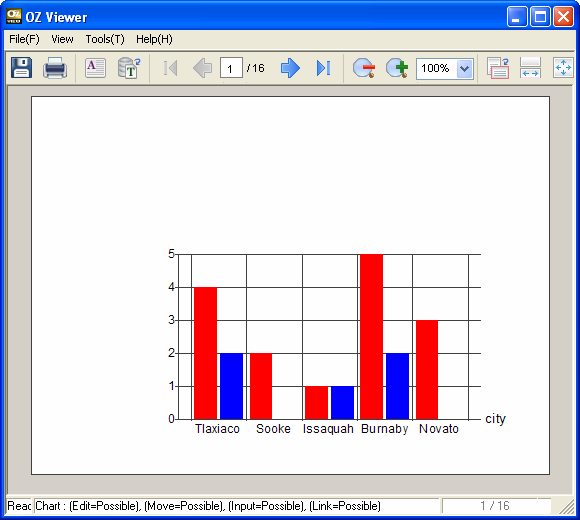Click the red Burnaby bar in chart
This screenshot has width=580, height=520.
click(371, 337)
